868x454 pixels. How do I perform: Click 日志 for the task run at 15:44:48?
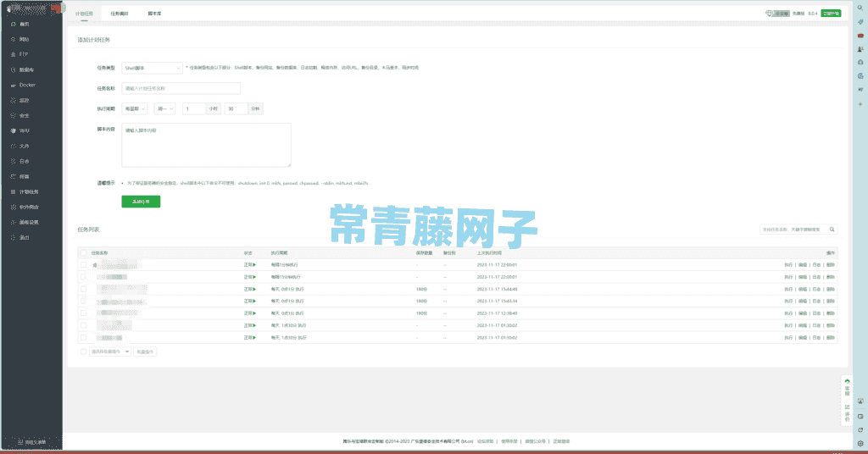coord(816,289)
